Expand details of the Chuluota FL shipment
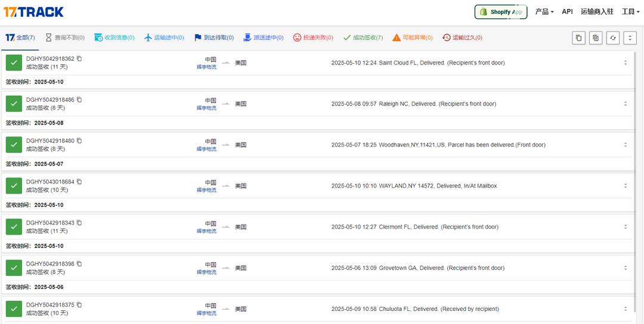The image size is (644, 324). (626, 309)
